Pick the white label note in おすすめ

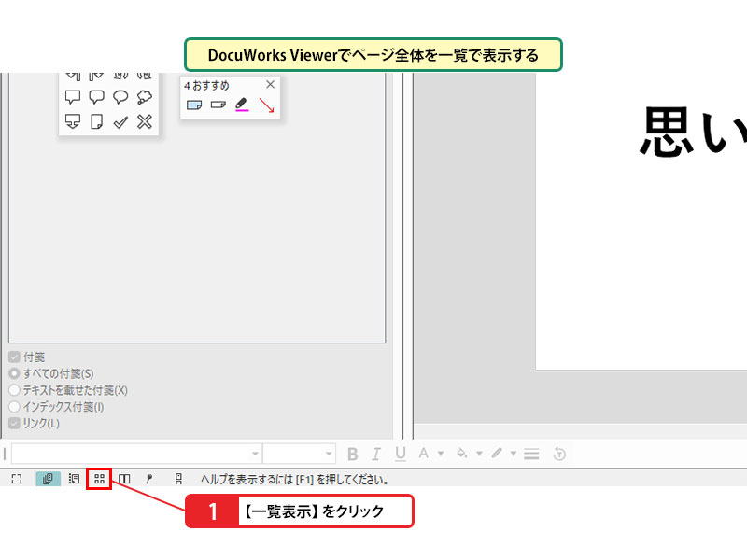(x=218, y=105)
